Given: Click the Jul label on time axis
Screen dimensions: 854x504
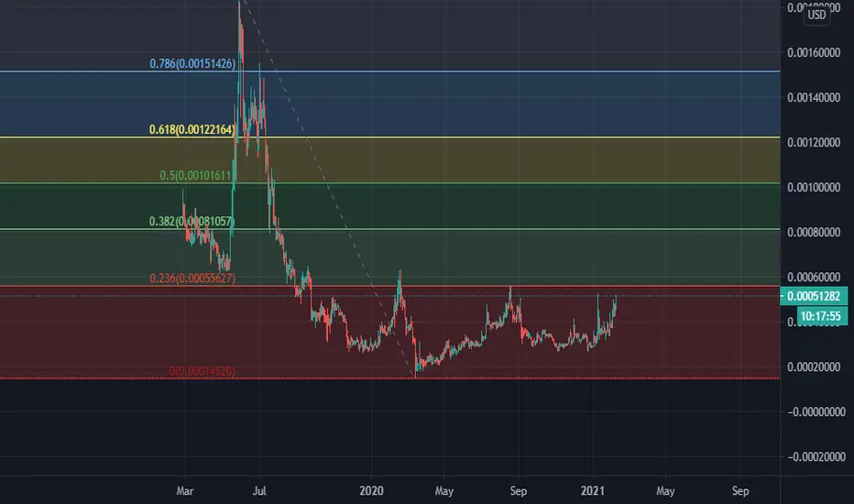Looking at the screenshot, I should [x=259, y=491].
